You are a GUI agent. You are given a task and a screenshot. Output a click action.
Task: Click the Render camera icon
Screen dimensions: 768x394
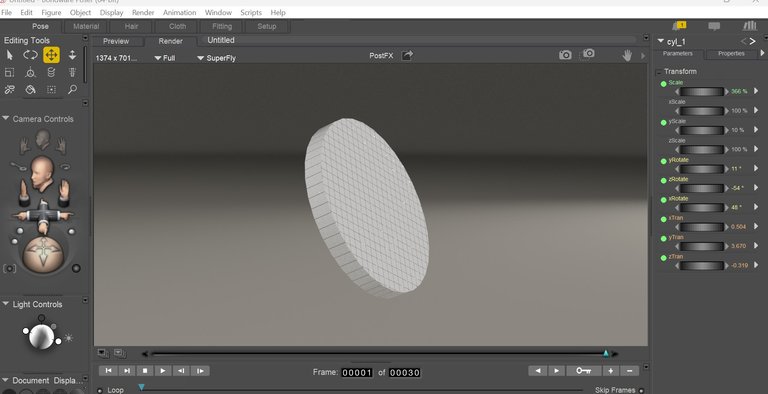tap(565, 55)
